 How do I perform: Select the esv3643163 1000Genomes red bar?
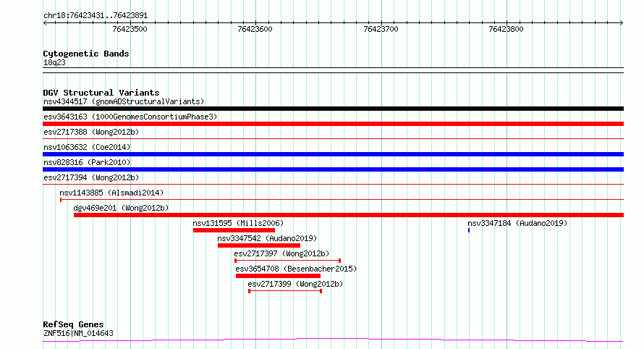(x=333, y=124)
